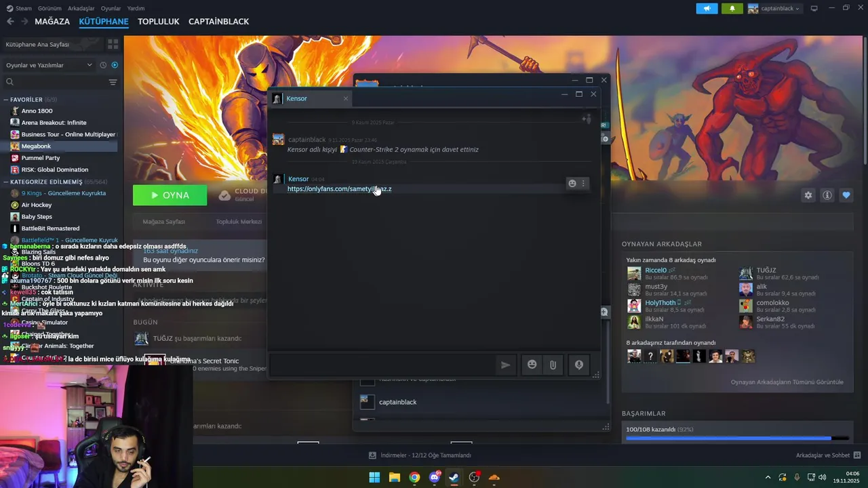Open the library advanced filter options icon

(x=113, y=82)
